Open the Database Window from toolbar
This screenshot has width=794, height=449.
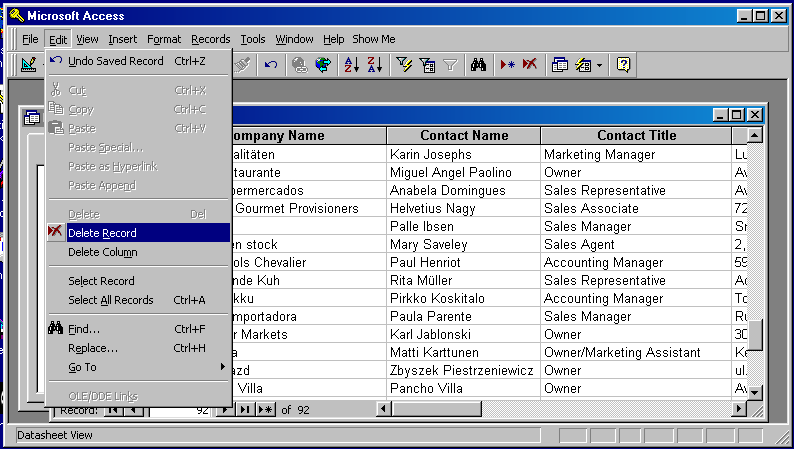559,65
